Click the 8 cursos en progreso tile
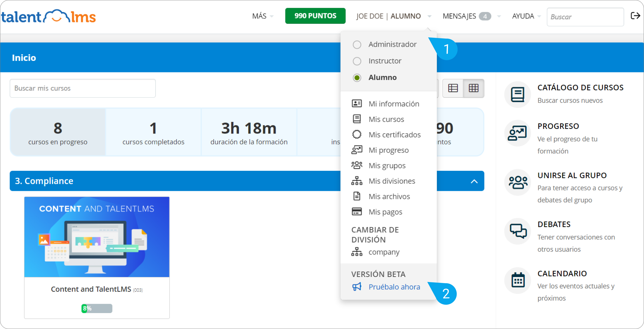The height and width of the screenshot is (329, 644). [58, 132]
